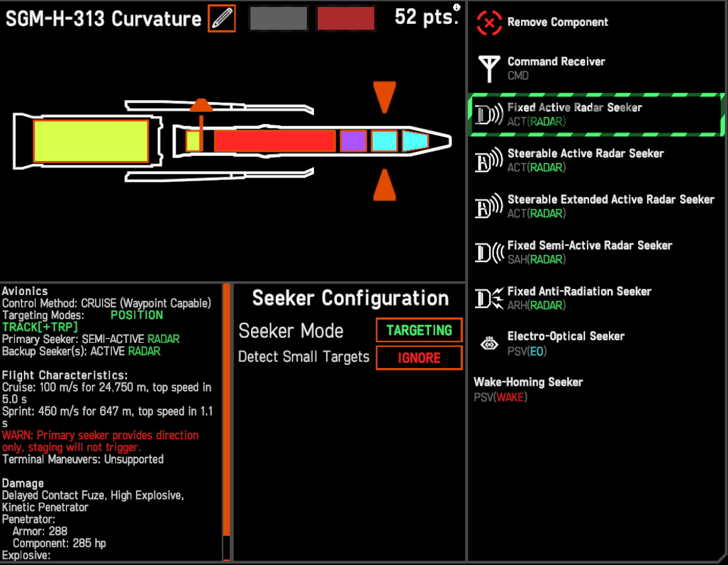Screen dimensions: 728x565
Task: Click Fixed Anti-Radiation Seeker label
Action: (580, 291)
